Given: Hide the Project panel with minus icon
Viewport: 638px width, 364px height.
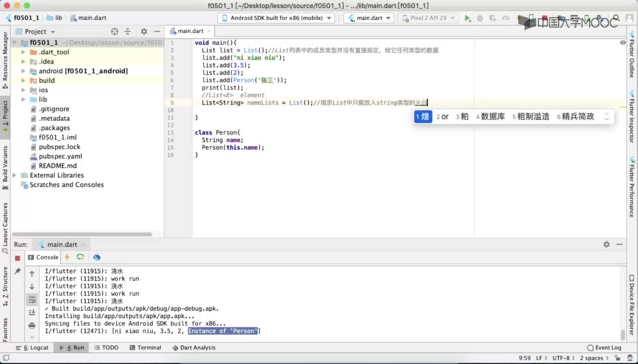Looking at the screenshot, I should (157, 31).
